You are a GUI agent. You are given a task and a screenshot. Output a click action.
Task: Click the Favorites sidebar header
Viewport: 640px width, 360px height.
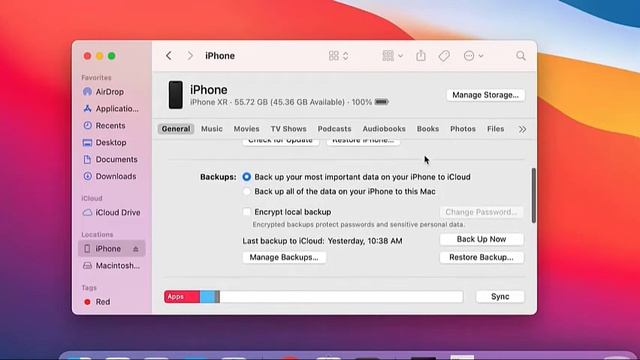96,78
